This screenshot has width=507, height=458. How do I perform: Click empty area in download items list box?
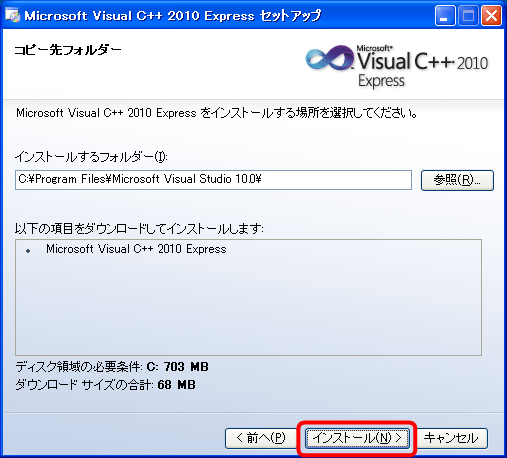(248, 307)
